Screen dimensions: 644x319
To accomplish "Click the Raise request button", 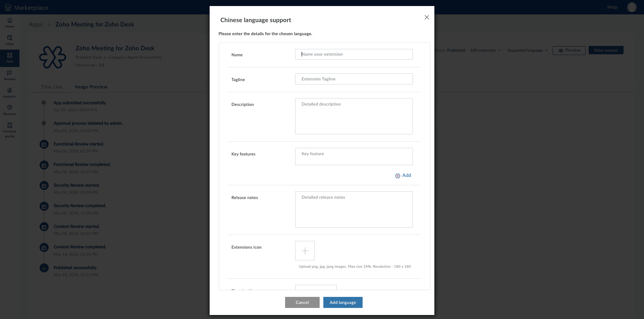I will [606, 50].
